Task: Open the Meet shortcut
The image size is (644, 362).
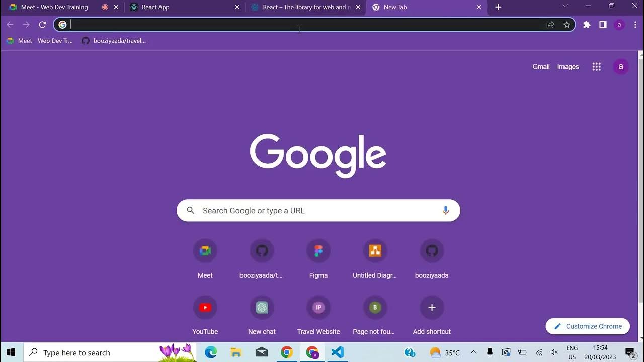Action: tap(205, 259)
